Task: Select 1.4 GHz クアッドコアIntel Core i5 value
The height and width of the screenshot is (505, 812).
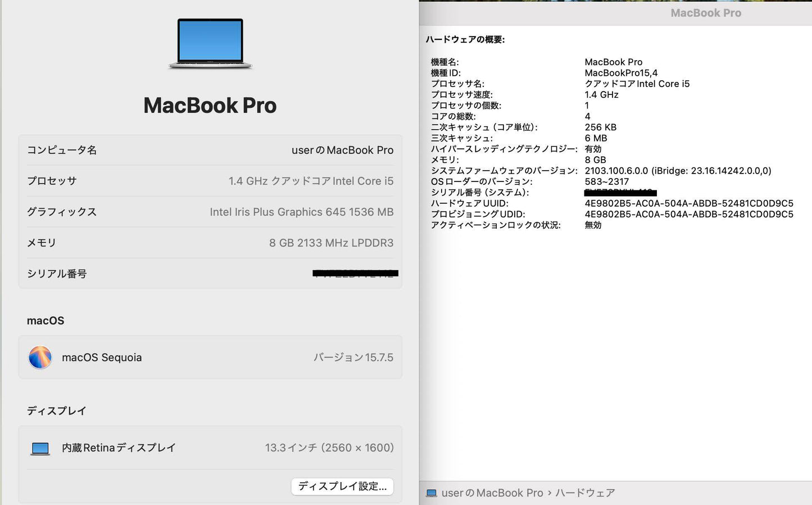Action: (311, 181)
